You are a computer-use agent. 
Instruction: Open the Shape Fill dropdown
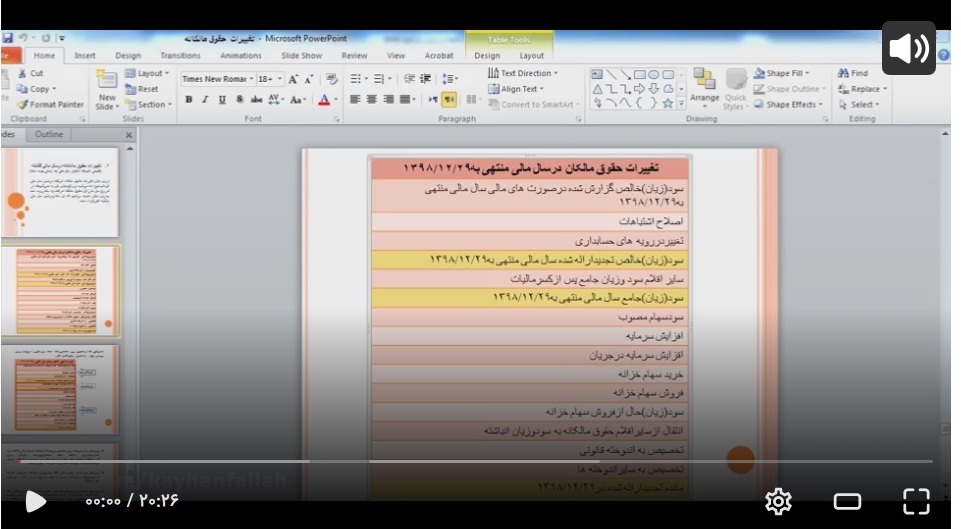click(x=781, y=73)
